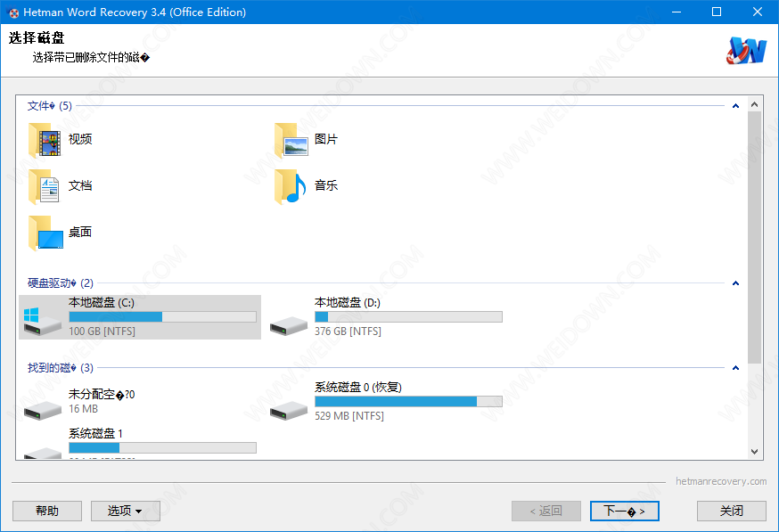Viewport: 779px width, 532px height.
Task: Select the 视频 label
Action: click(x=80, y=139)
